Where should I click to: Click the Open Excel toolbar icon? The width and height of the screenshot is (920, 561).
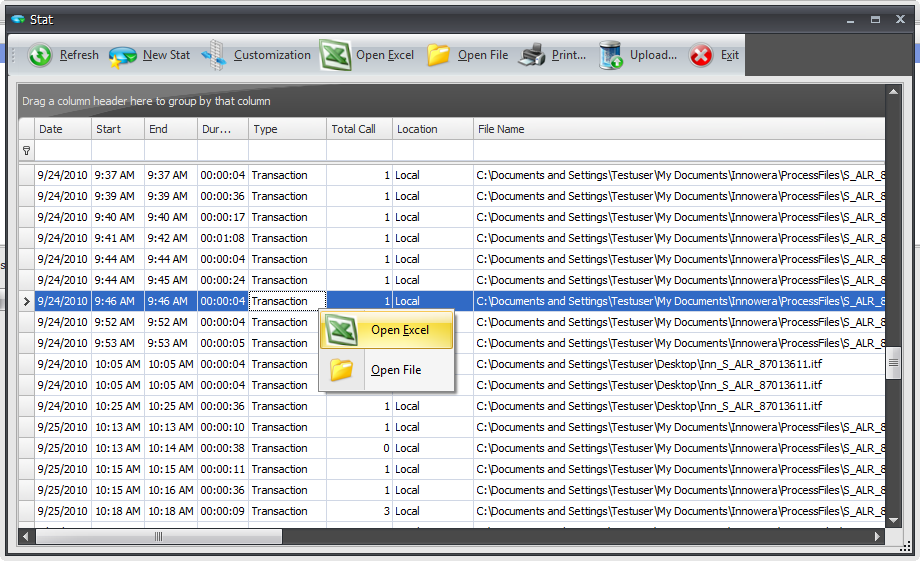click(336, 56)
